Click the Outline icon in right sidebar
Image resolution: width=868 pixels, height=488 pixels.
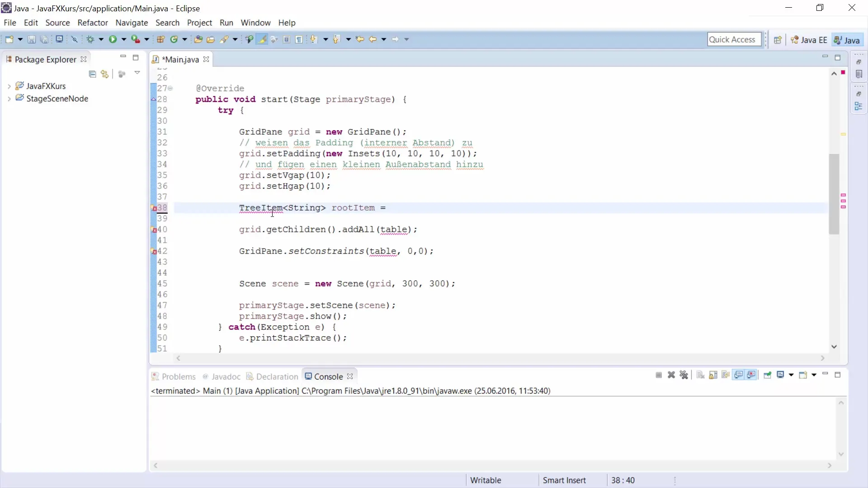[859, 106]
